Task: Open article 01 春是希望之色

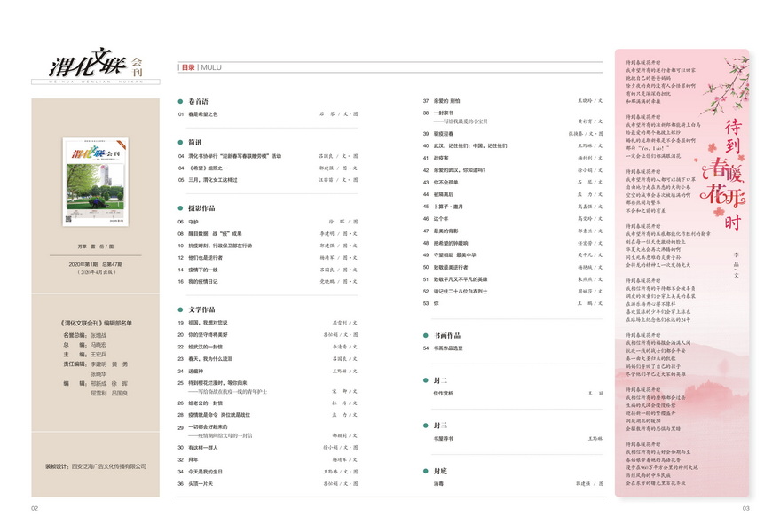Action: click(203, 114)
